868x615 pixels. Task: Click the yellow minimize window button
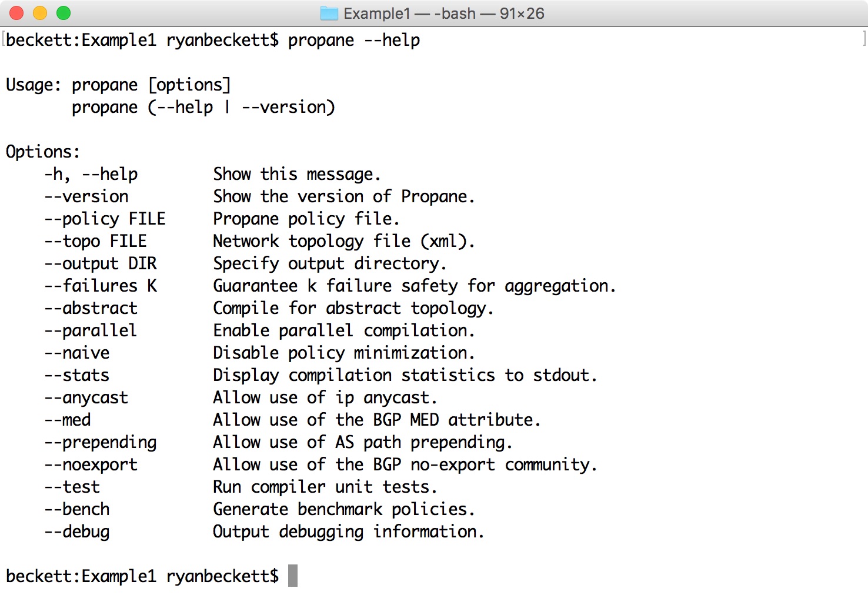click(40, 13)
